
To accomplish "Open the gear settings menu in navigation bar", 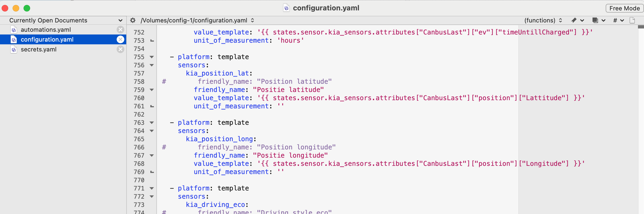I will click(x=133, y=20).
